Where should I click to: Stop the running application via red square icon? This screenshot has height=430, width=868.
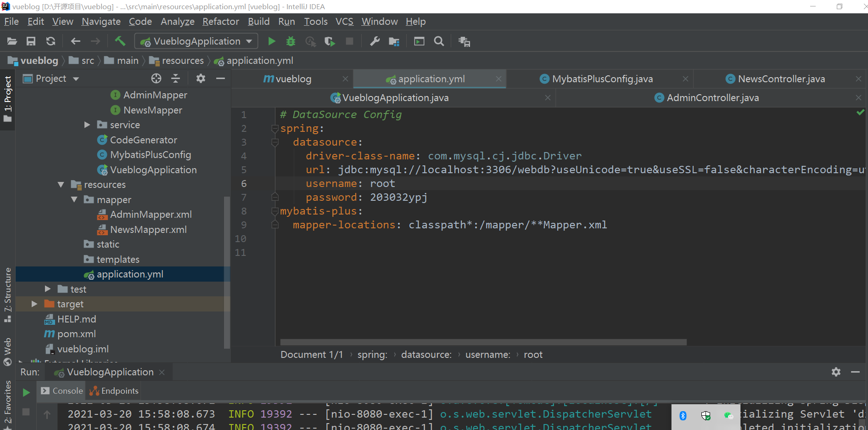click(349, 41)
